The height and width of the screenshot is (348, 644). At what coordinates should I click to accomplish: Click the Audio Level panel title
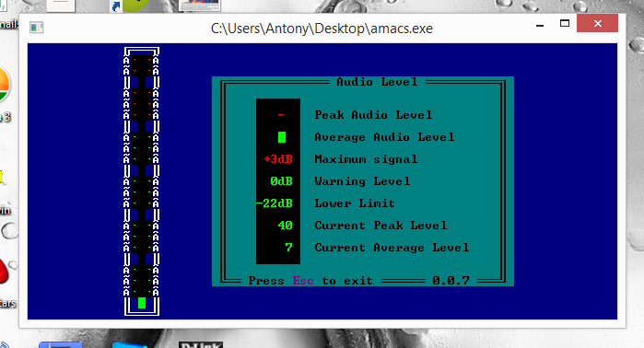[x=377, y=82]
